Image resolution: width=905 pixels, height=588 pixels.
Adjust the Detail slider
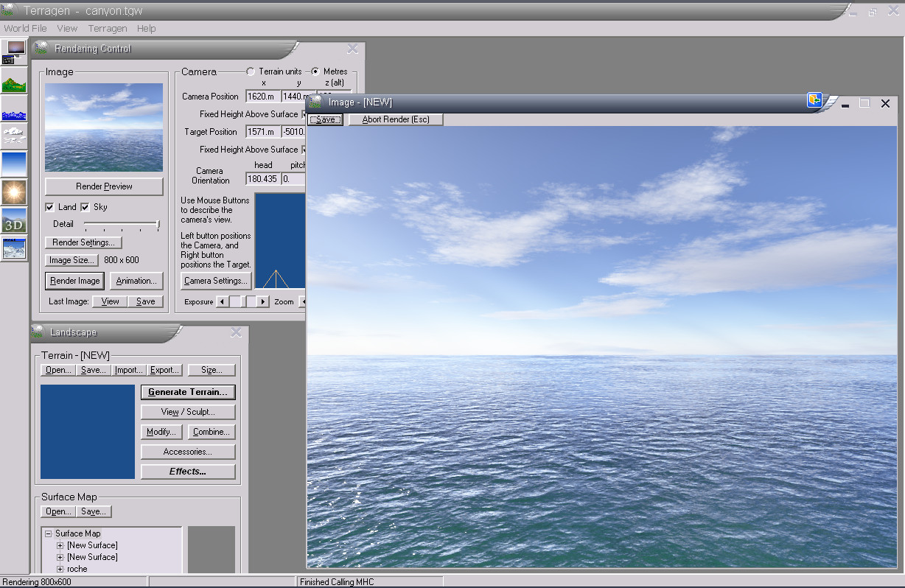coord(122,225)
